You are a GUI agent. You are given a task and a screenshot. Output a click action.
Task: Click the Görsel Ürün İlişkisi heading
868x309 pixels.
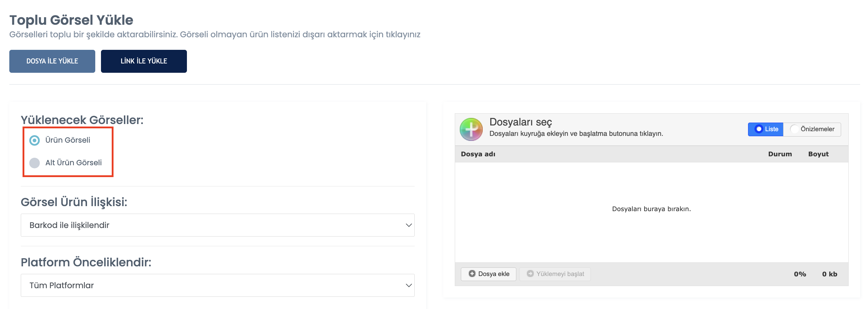pos(74,202)
